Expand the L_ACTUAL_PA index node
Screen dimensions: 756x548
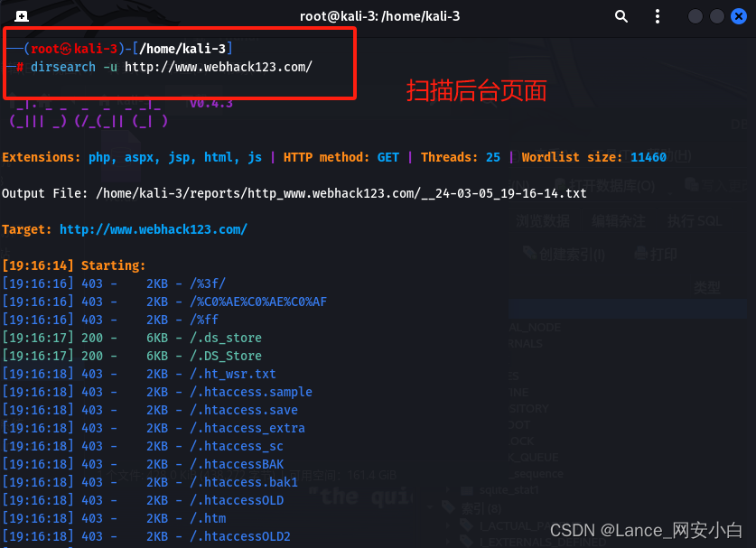[446, 524]
